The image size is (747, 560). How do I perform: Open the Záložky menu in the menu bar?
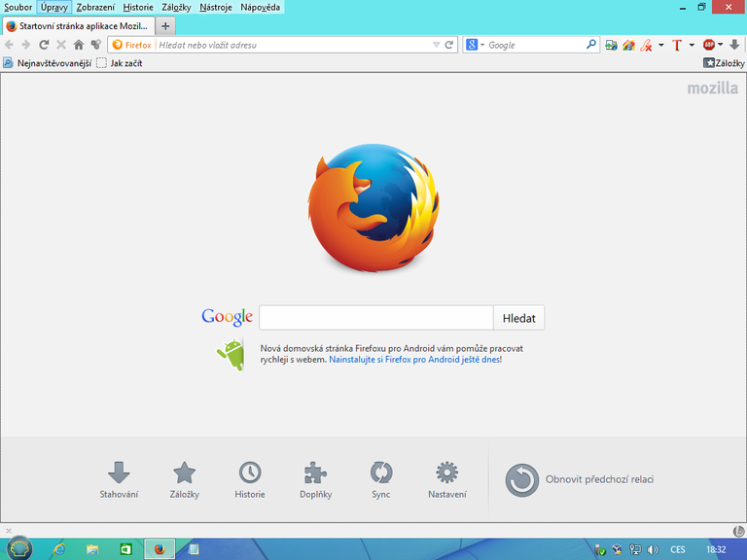click(x=176, y=7)
